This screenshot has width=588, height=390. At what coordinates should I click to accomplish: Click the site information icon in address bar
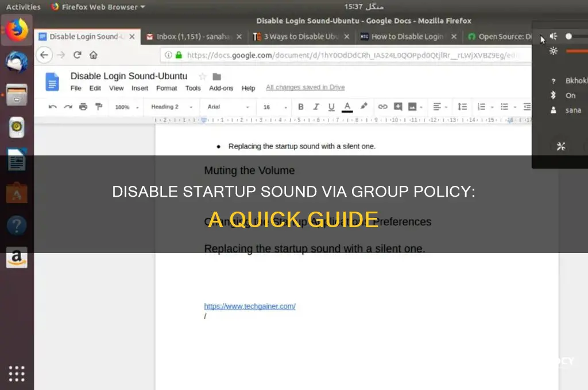169,55
